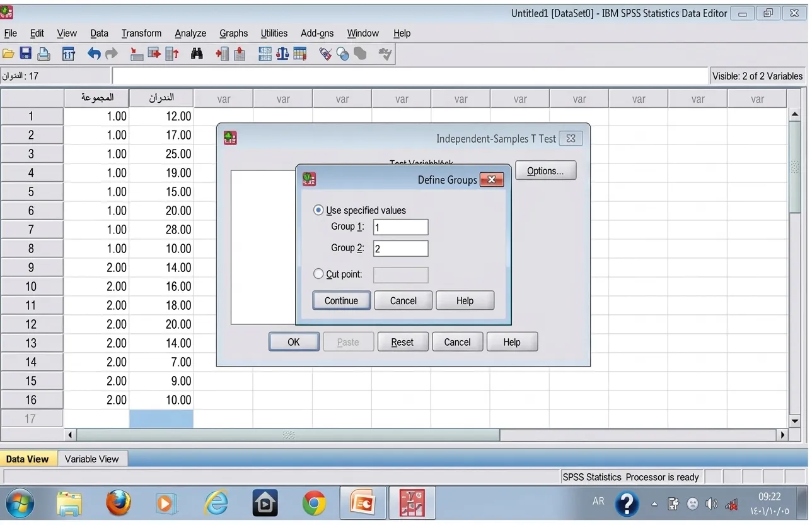Click the Use Variable Sets circles icon
Viewport: 812px width, 525px height.
[343, 54]
